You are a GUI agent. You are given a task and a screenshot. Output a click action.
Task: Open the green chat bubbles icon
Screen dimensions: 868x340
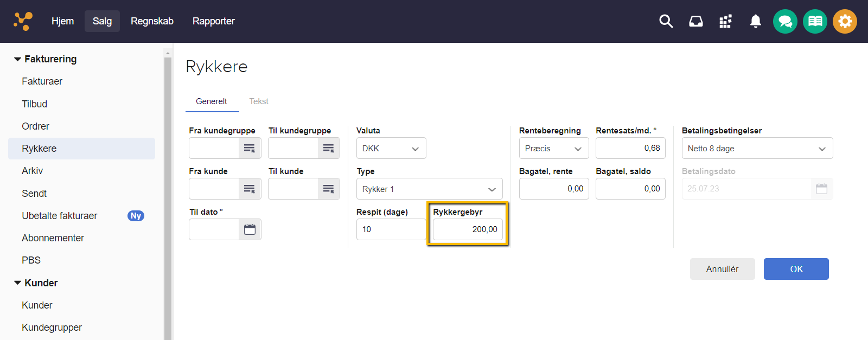[785, 22]
